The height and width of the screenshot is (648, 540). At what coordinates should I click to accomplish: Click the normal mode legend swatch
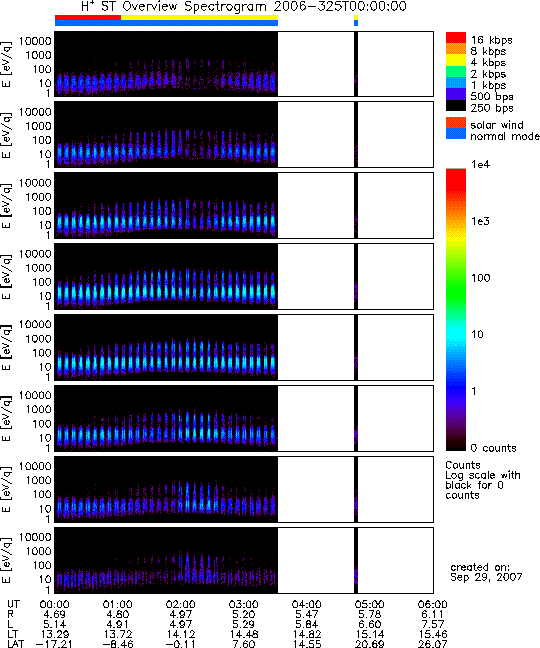pyautogui.click(x=456, y=134)
